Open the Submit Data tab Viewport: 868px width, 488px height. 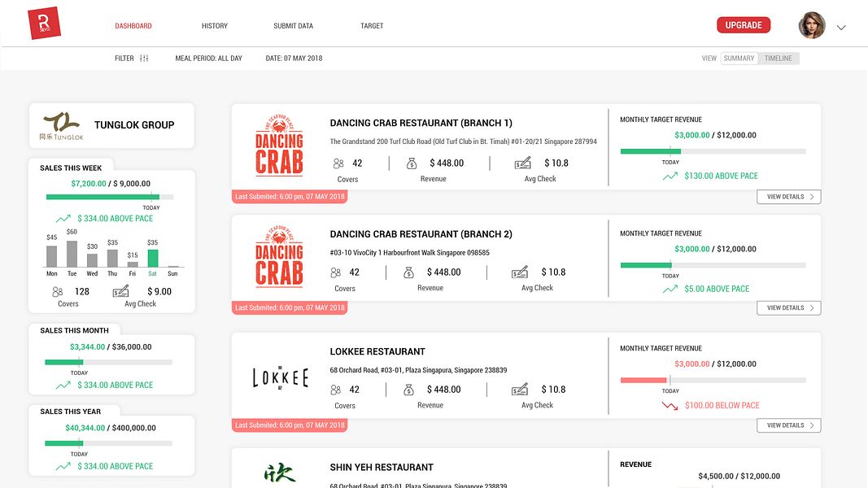(x=294, y=26)
